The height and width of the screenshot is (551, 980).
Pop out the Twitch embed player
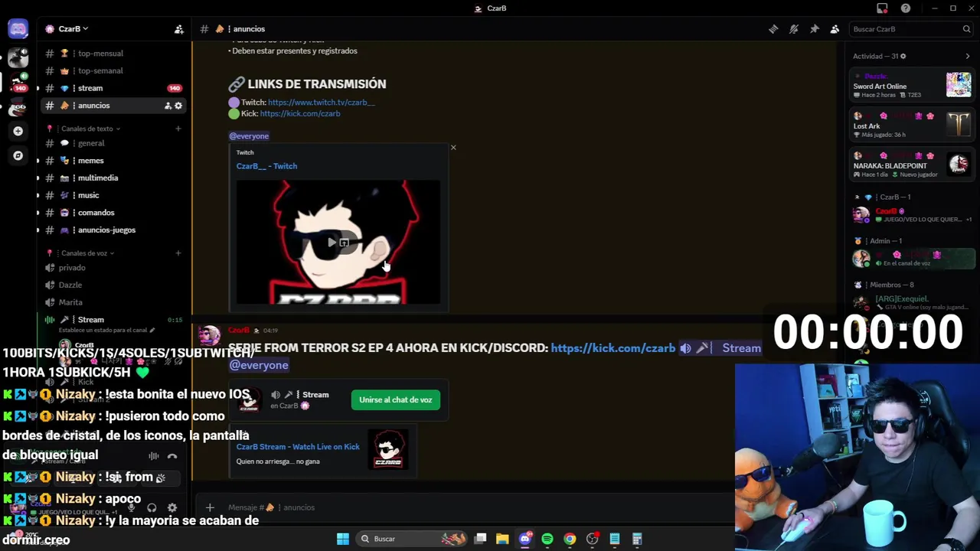tap(345, 243)
